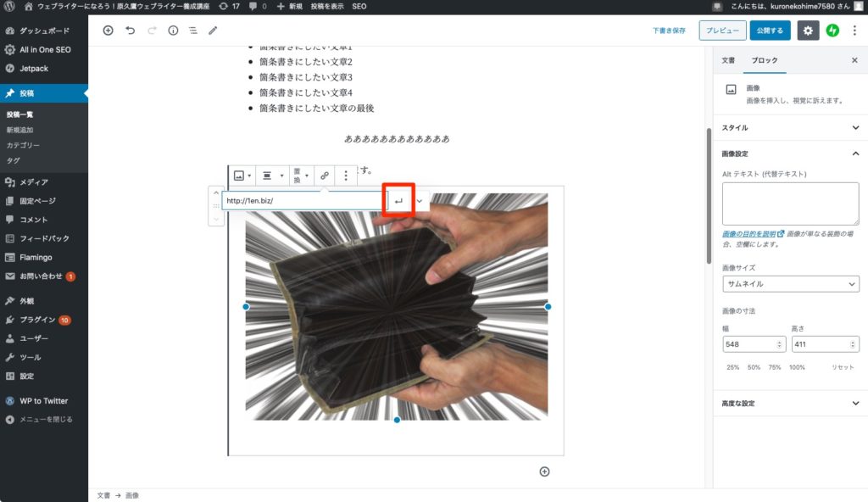Screen dimensions: 868x502
Task: Open the image block type switcher
Action: click(242, 176)
